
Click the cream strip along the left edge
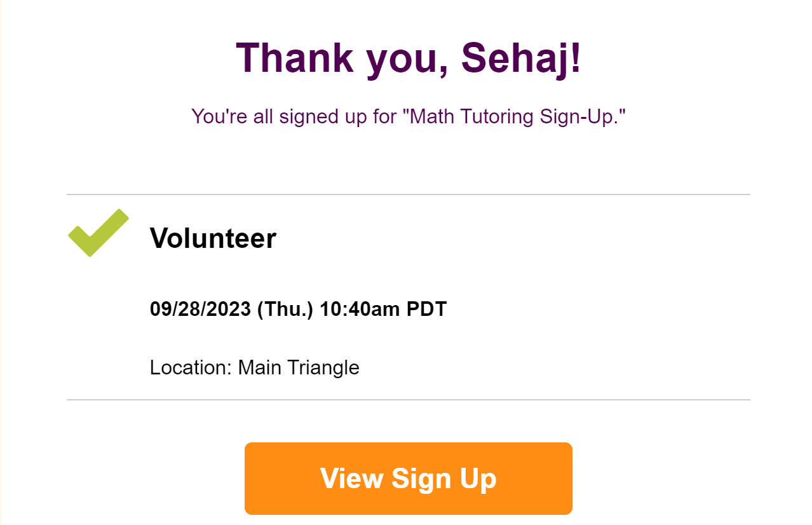[2, 254]
